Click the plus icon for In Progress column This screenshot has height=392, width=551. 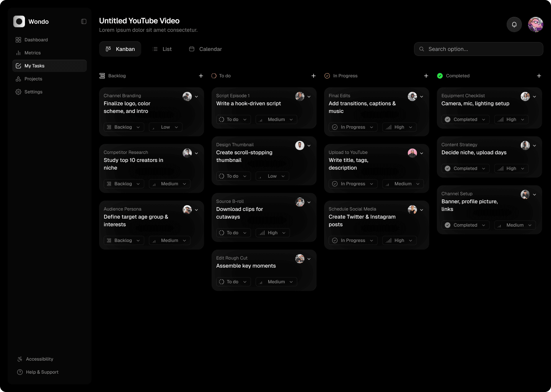(426, 76)
